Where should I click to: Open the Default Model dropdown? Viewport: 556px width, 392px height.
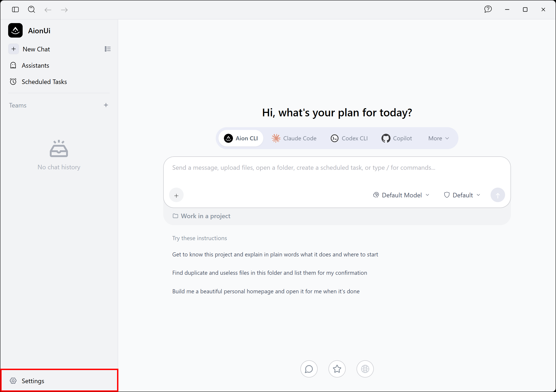point(401,195)
